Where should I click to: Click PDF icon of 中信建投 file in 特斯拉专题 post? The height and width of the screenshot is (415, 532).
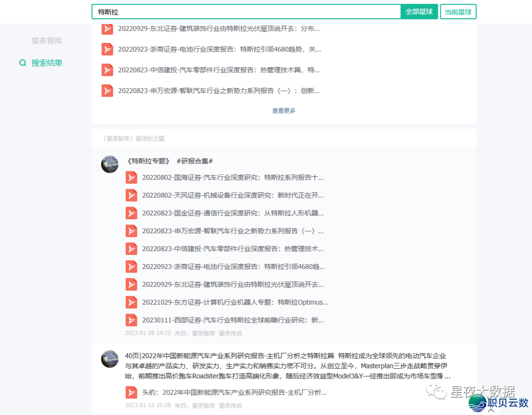point(132,249)
